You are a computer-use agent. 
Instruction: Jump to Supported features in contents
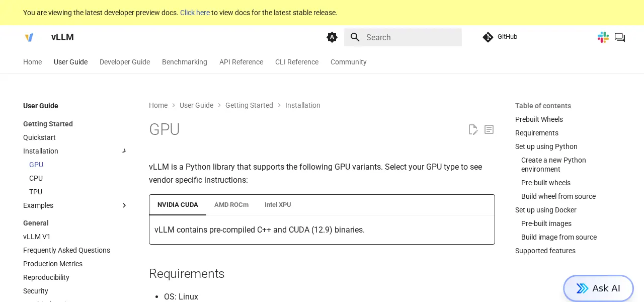545,251
